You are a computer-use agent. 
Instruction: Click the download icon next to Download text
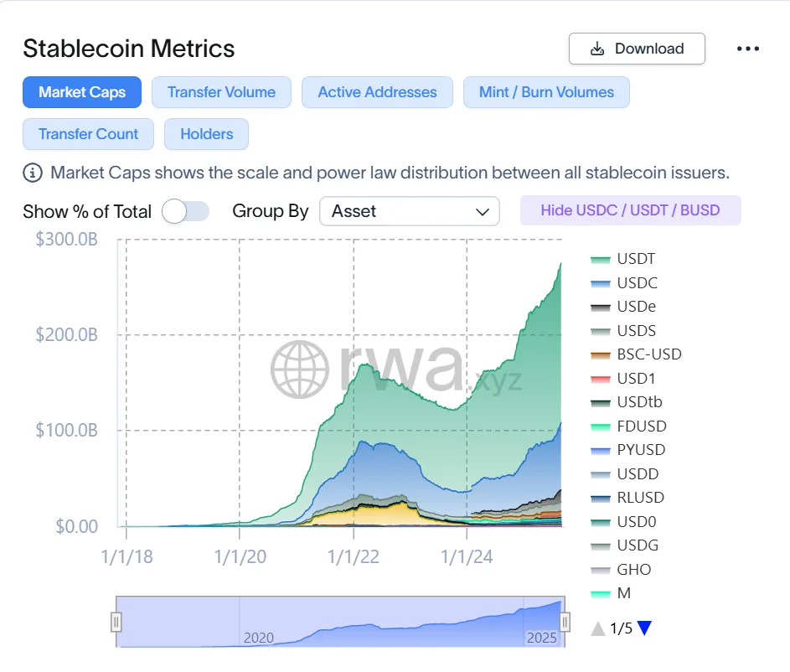coord(598,49)
